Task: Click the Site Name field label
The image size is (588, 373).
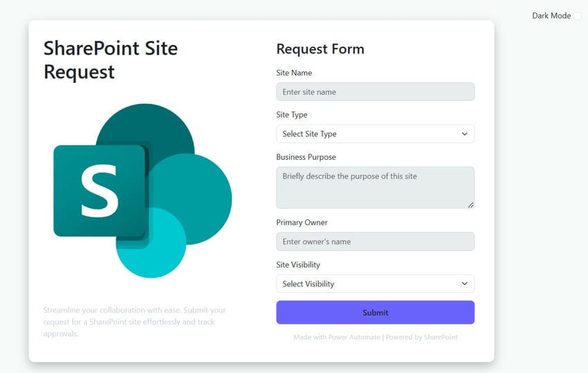Action: pos(294,73)
